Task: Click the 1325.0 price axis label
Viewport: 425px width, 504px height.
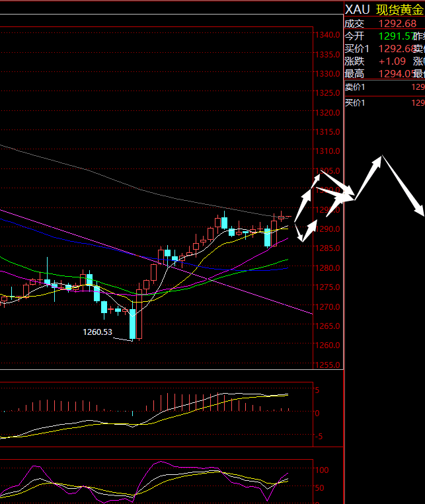Action: [x=328, y=93]
